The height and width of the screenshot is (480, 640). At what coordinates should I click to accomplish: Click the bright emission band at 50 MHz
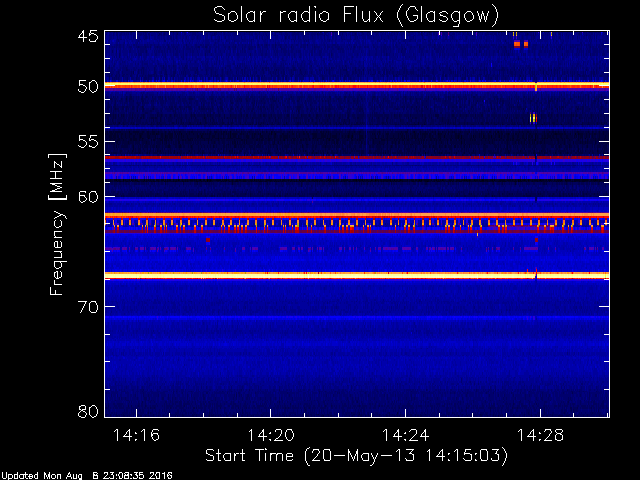[357, 85]
